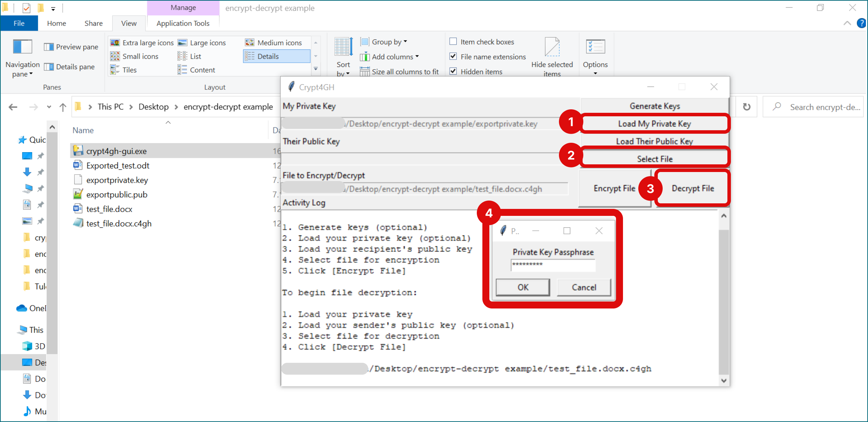
Task: Click OK in the passphrase dialog
Action: coord(522,287)
